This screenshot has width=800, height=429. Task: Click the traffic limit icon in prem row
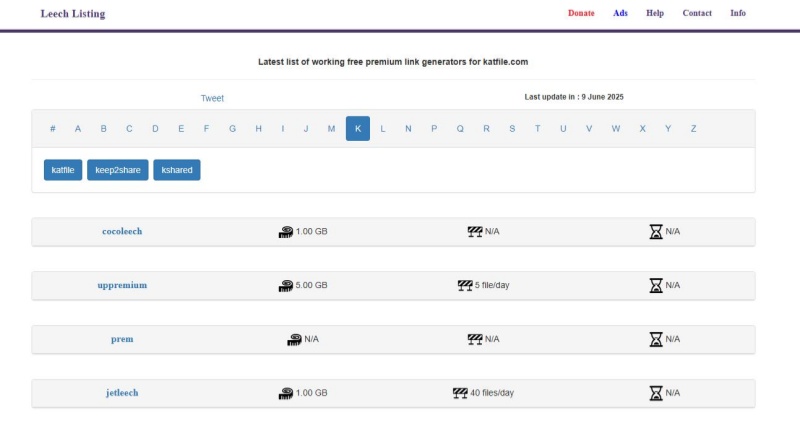tap(475, 339)
